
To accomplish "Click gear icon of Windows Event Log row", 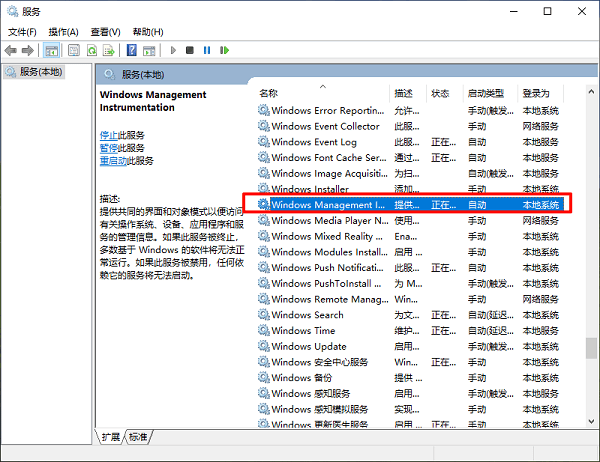I will tap(264, 142).
